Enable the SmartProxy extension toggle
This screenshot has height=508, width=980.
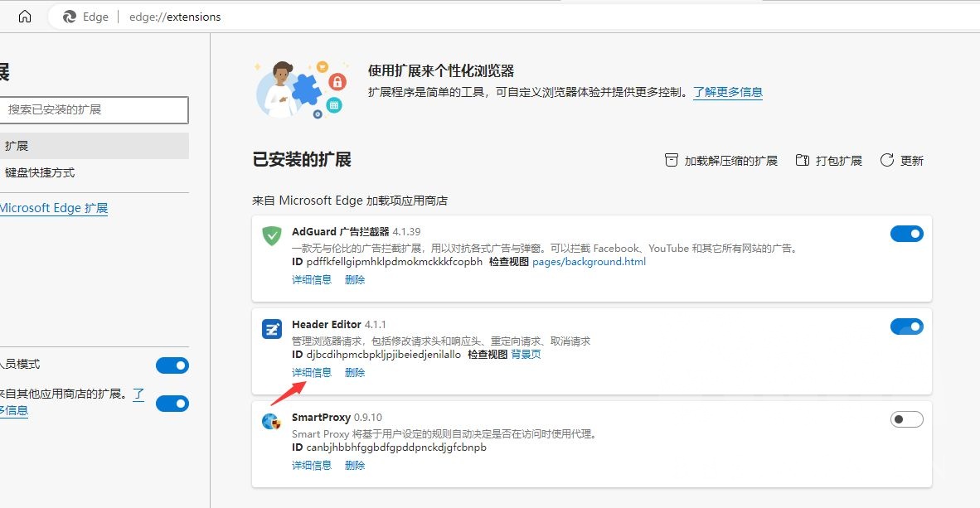click(907, 419)
